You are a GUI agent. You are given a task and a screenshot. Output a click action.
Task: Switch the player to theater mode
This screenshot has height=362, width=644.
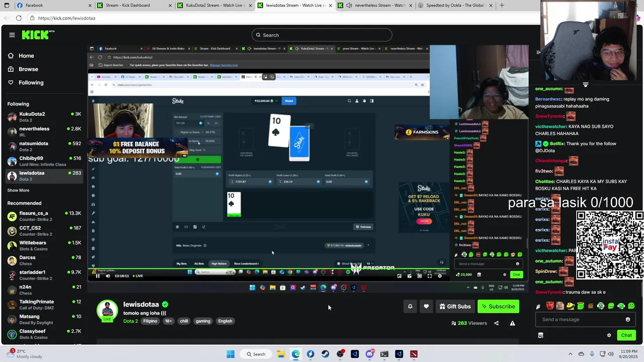[420, 276]
